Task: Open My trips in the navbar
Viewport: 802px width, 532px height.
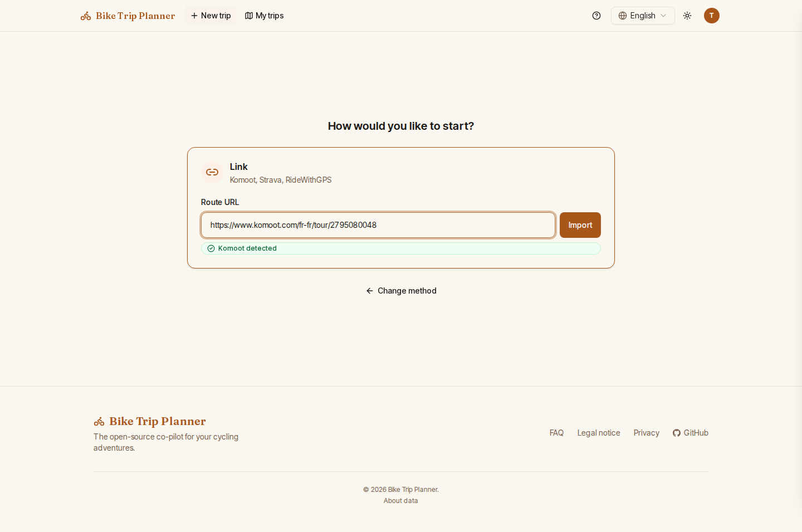Action: pyautogui.click(x=265, y=16)
